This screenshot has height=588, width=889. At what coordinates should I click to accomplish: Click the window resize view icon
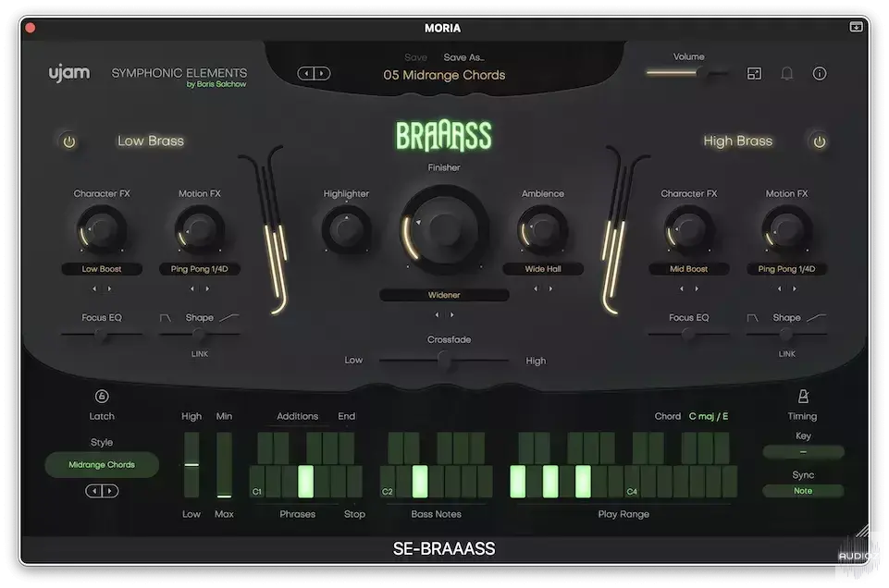754,73
